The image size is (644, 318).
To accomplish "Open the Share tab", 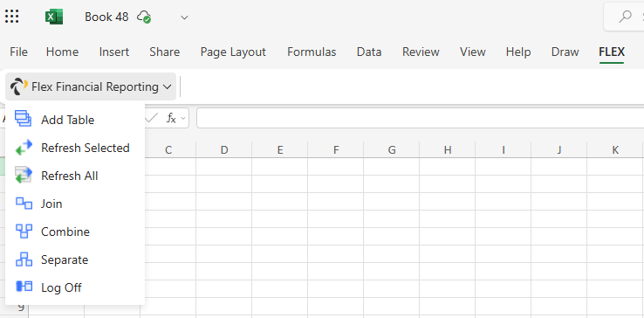I will [x=164, y=52].
